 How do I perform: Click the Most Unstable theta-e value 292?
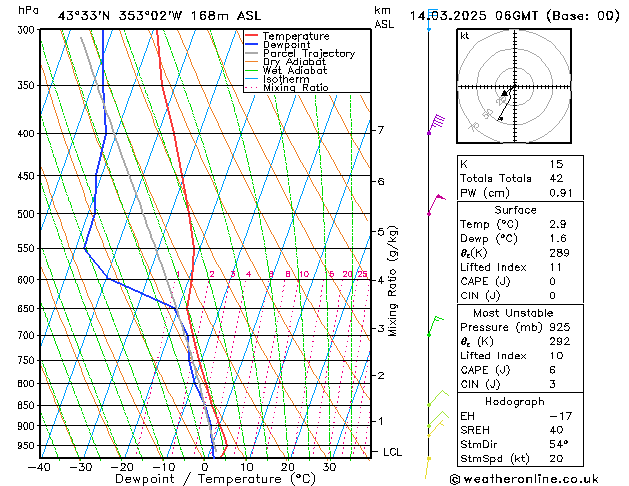click(x=560, y=341)
